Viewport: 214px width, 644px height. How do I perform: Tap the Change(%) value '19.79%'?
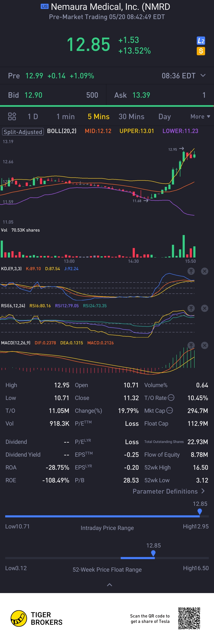[x=128, y=411]
